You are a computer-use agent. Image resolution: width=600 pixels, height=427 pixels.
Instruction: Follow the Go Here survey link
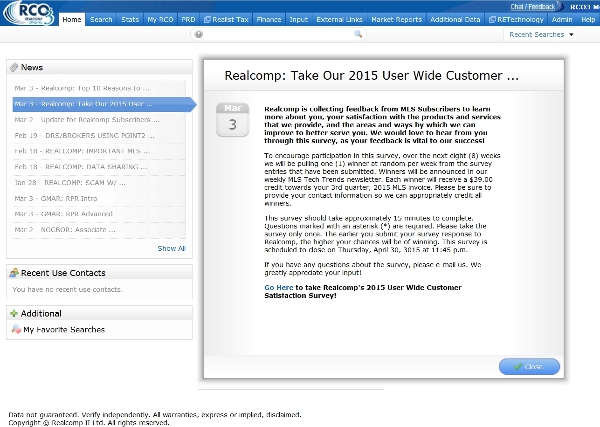279,287
